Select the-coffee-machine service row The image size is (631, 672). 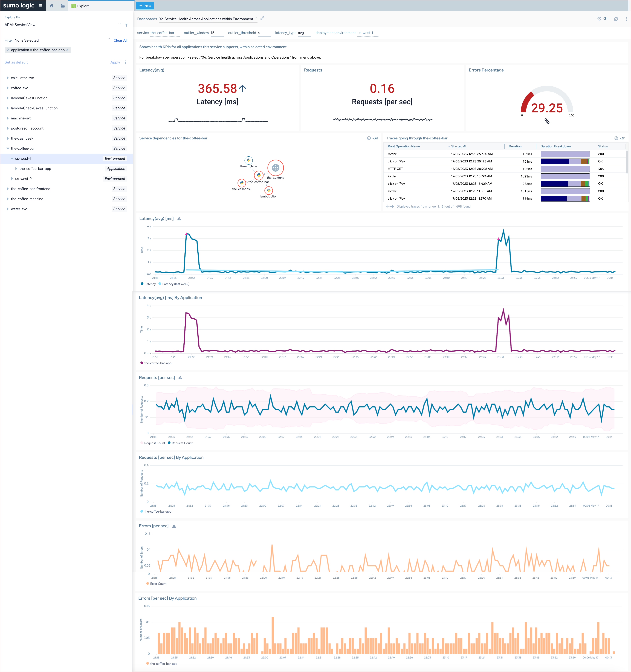(x=66, y=199)
